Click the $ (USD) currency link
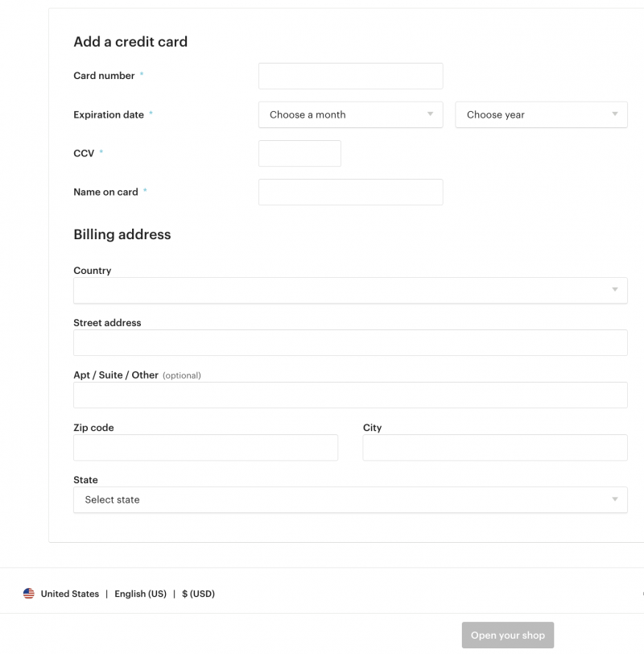Screen dimensions: 644x654 198,594
